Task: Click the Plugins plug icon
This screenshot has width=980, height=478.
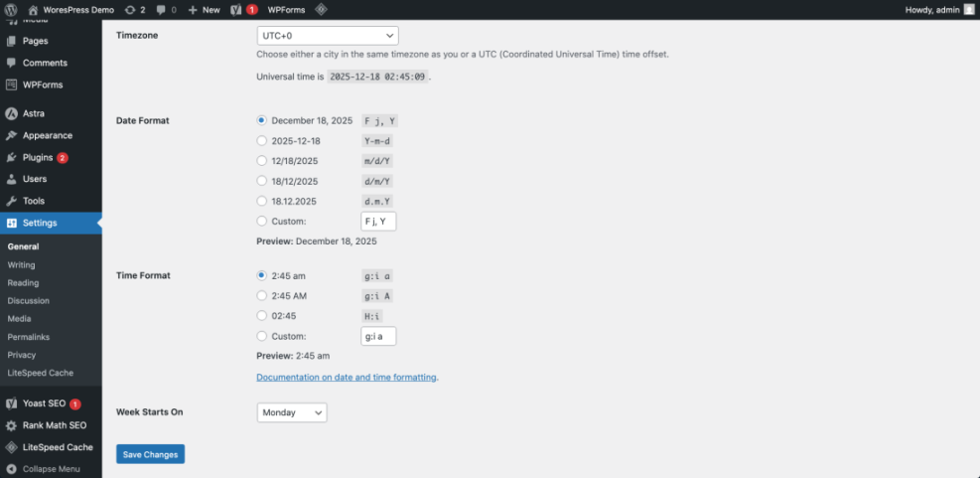Action: click(11, 157)
